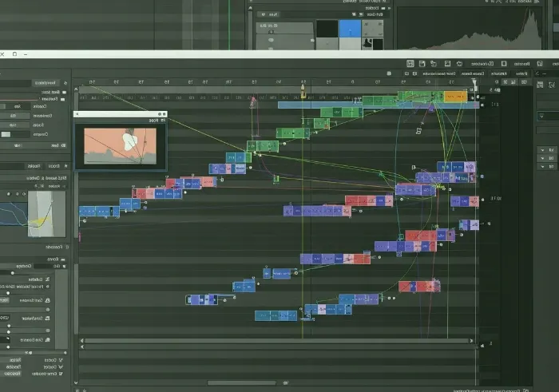Viewport: 559px width, 392px height.
Task: Click the pink-and-white preview thumbnail in the popup
Action: click(x=120, y=146)
